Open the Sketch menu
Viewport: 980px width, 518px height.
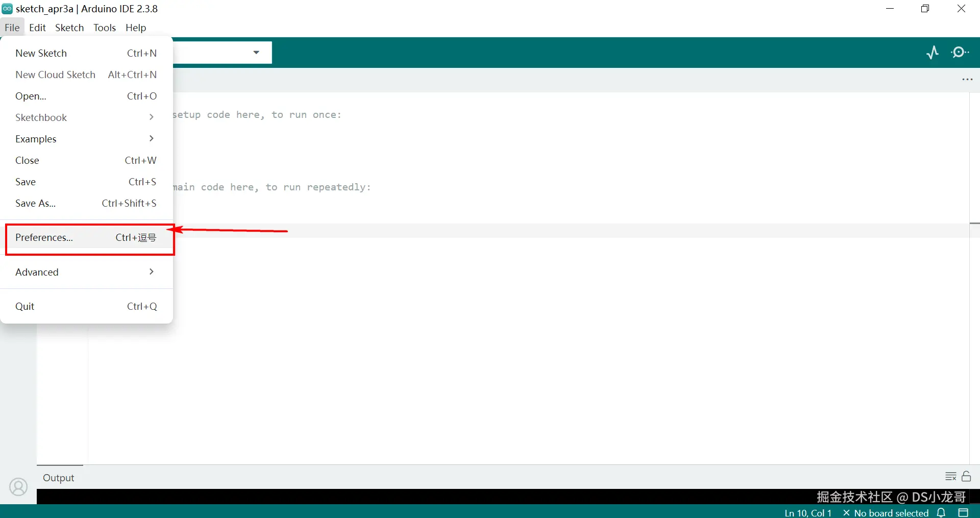[69, 28]
